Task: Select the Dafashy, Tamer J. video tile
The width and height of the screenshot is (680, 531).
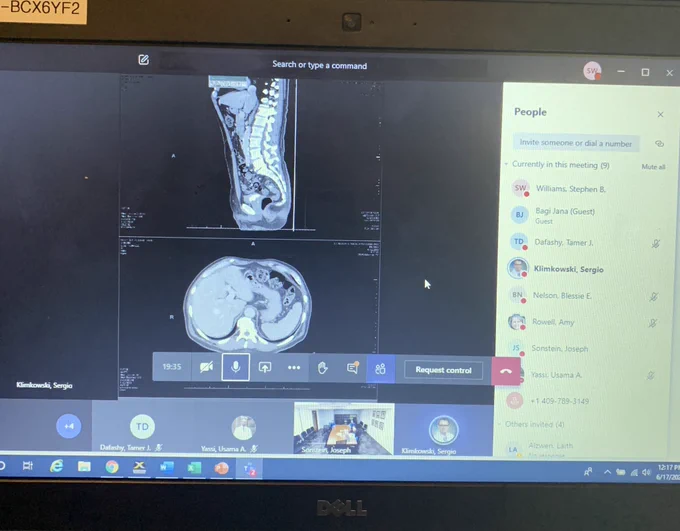Action: pyautogui.click(x=142, y=427)
